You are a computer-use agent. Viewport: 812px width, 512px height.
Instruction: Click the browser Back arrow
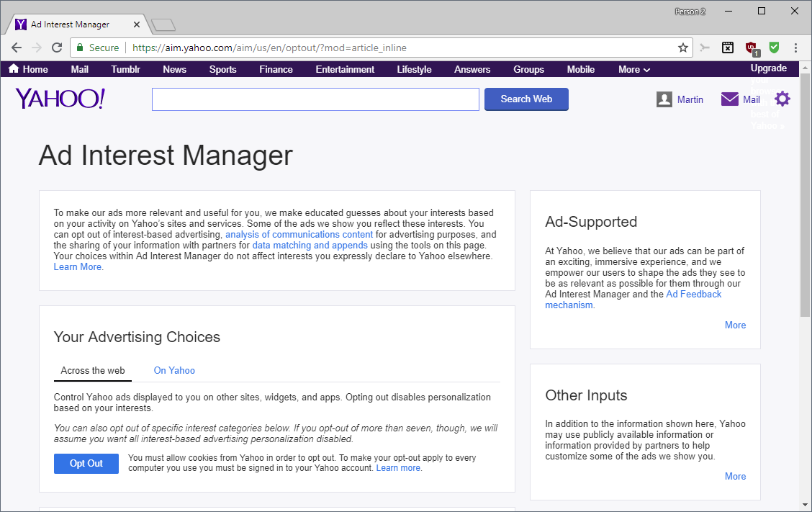17,48
